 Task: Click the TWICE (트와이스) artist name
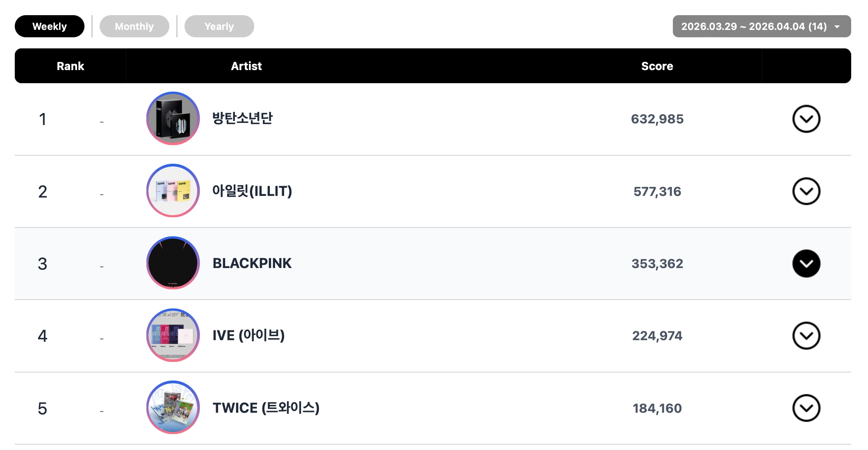(266, 408)
